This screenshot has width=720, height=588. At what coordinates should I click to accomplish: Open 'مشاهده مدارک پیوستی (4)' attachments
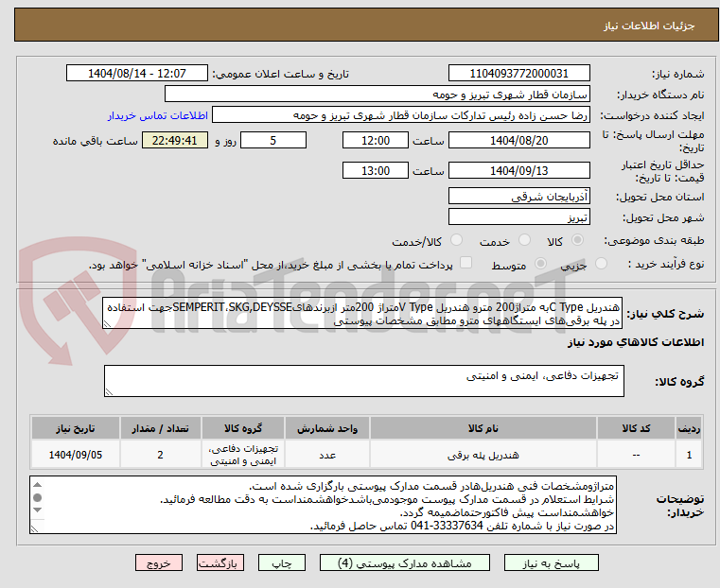pyautogui.click(x=405, y=562)
